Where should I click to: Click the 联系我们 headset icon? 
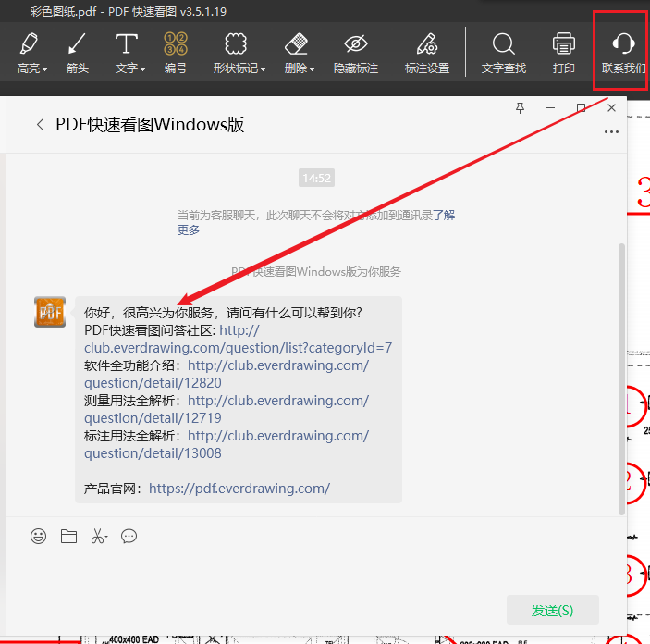(x=623, y=44)
